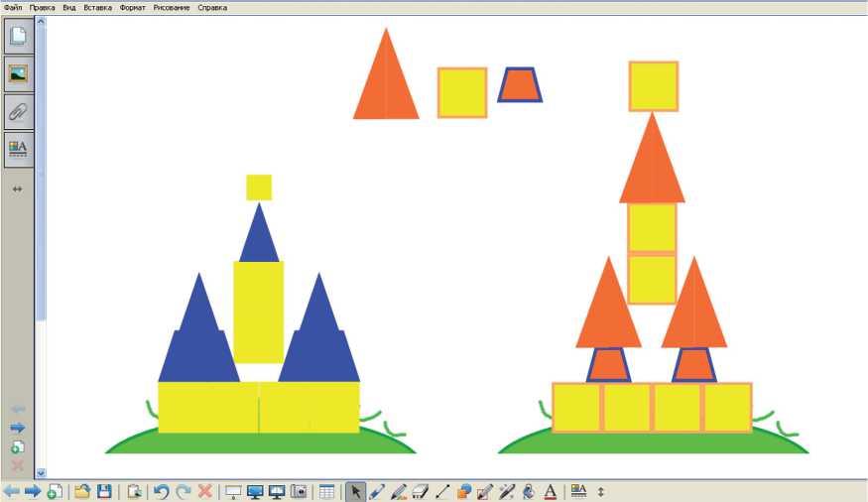Click the toolbar move up-down arrow
Viewport: 868px width, 502px height.
click(601, 491)
